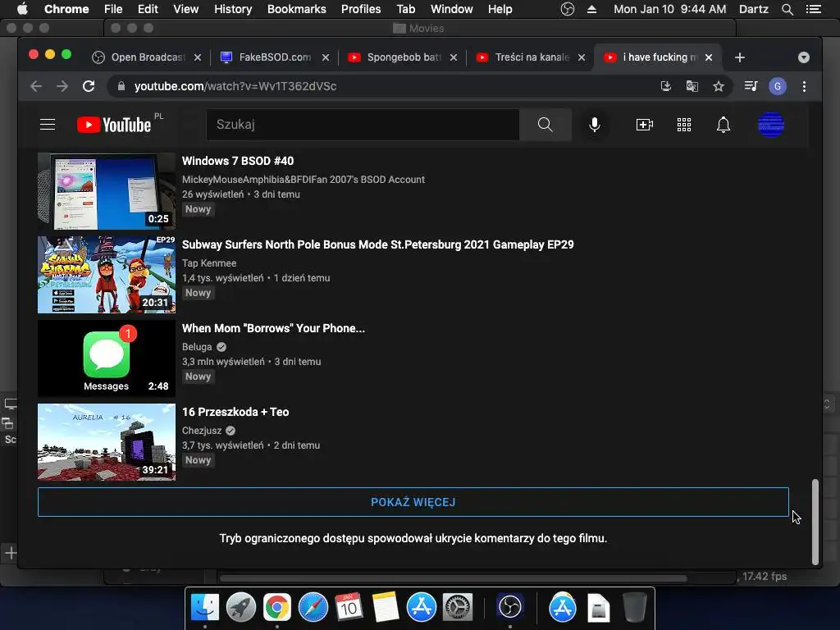This screenshot has width=840, height=630.
Task: Click the POKAŻ WIĘCEJ button
Action: [413, 502]
